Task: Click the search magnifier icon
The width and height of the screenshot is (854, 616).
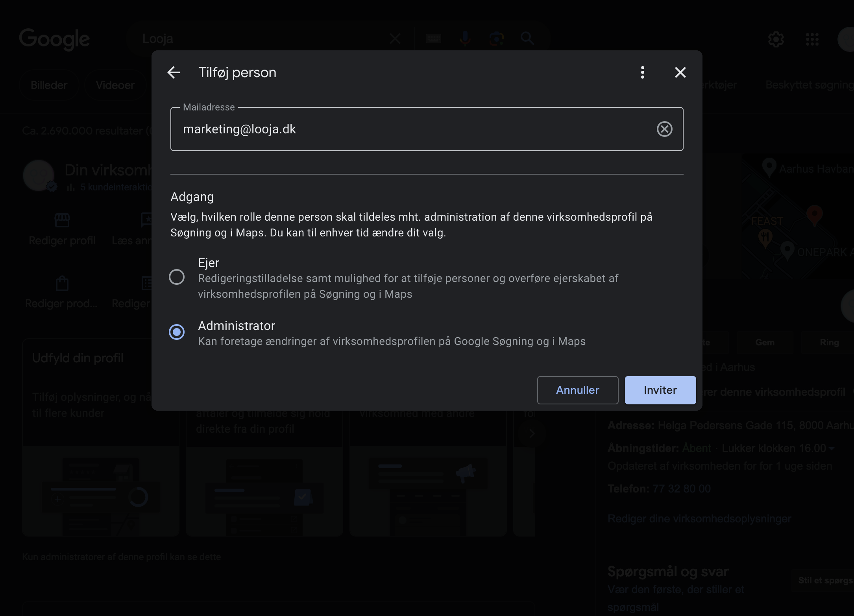Action: pyautogui.click(x=527, y=39)
